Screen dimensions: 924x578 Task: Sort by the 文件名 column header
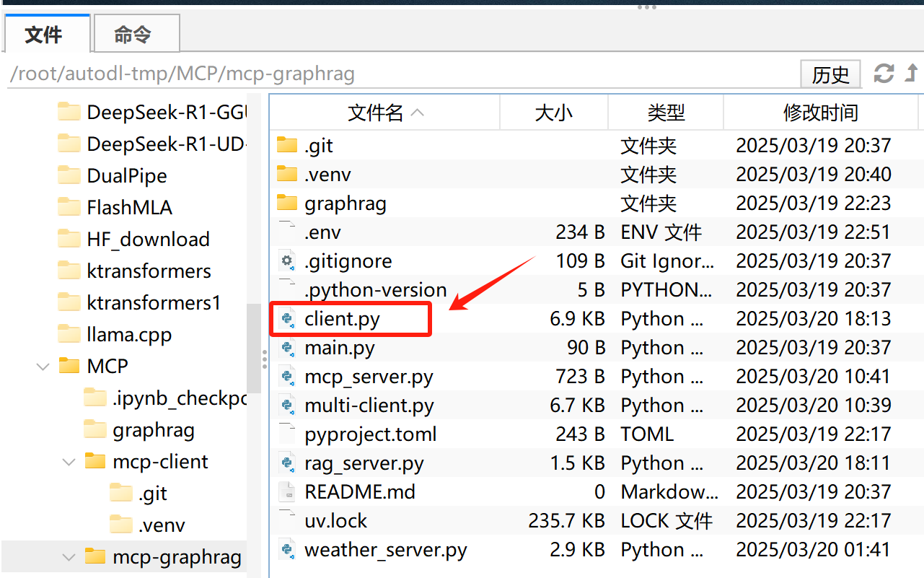tap(385, 113)
